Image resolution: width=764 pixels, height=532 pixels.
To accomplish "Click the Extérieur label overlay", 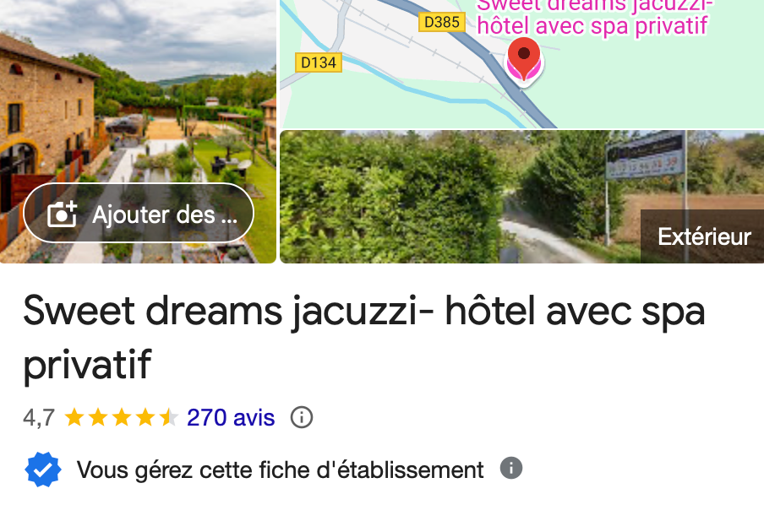I will pos(704,236).
